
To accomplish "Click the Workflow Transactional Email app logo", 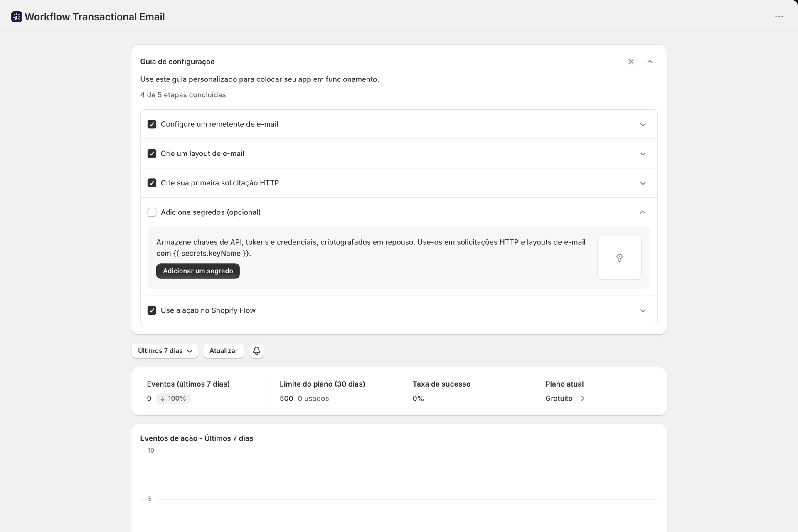I will (x=17, y=17).
